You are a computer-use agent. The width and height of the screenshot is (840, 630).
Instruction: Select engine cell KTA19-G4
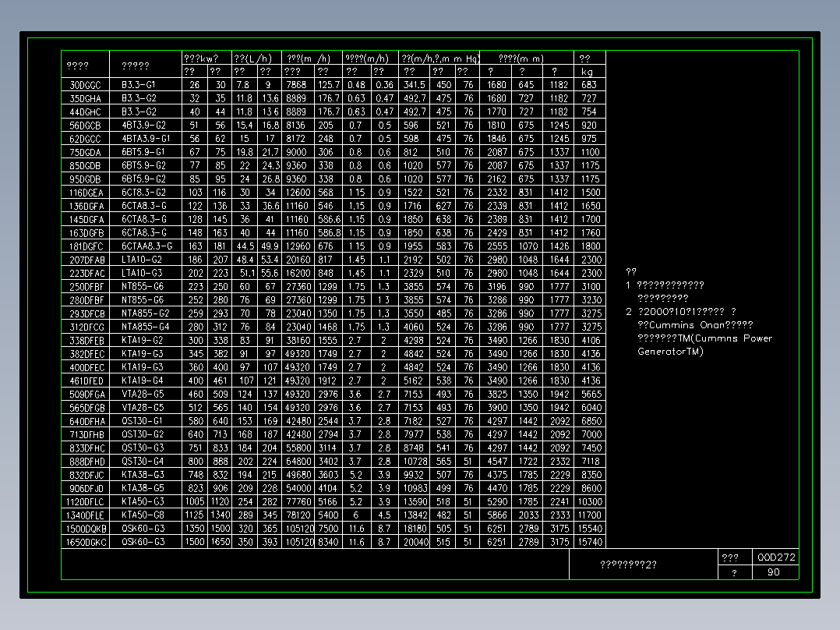click(146, 380)
